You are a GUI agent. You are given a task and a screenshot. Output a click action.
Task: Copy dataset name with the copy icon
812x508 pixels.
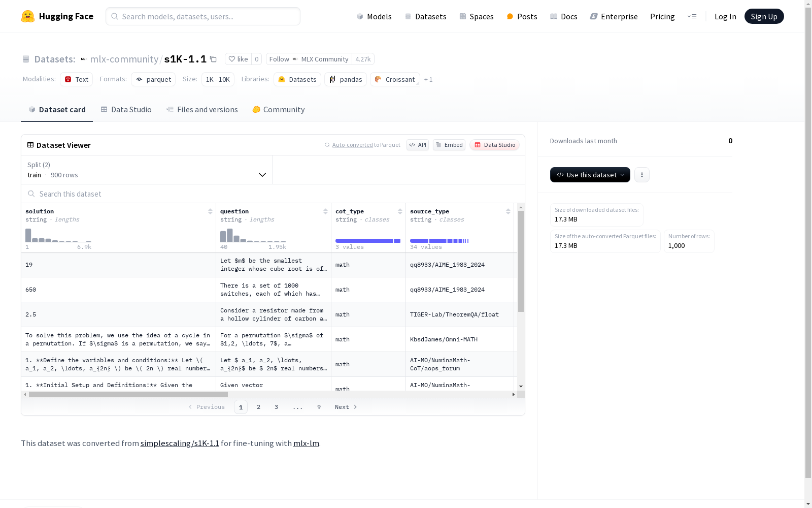pyautogui.click(x=213, y=59)
